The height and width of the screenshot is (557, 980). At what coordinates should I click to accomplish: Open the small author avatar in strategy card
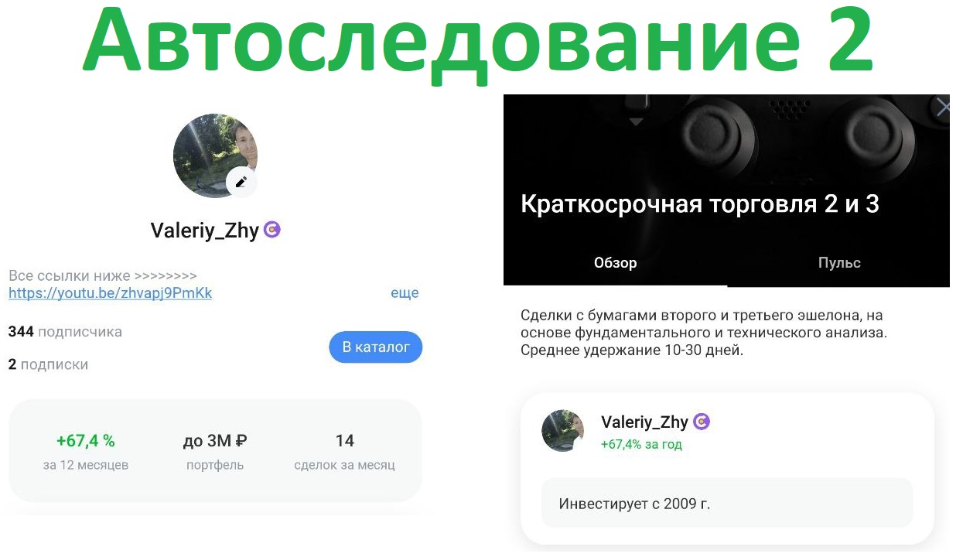(562, 431)
